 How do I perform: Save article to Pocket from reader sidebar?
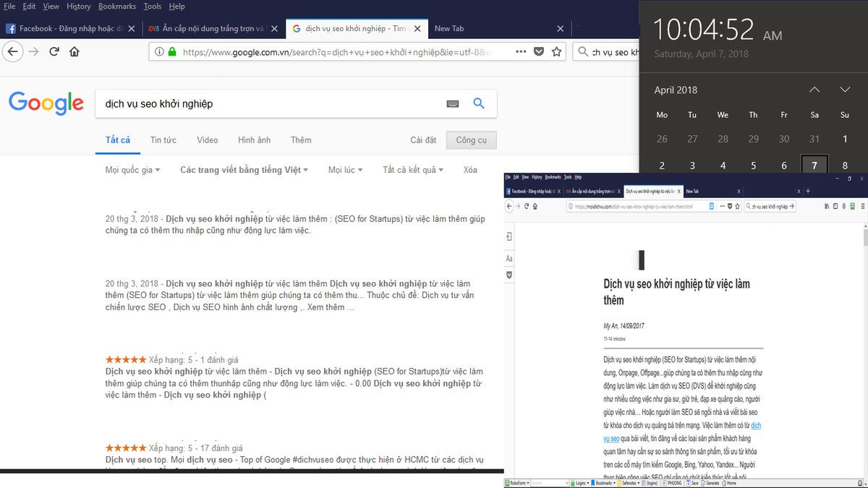click(x=509, y=275)
